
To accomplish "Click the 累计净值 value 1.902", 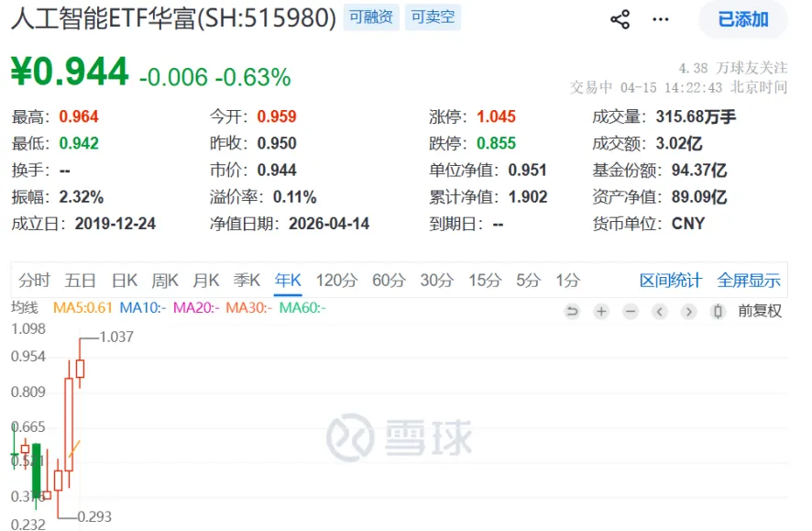I will click(528, 197).
